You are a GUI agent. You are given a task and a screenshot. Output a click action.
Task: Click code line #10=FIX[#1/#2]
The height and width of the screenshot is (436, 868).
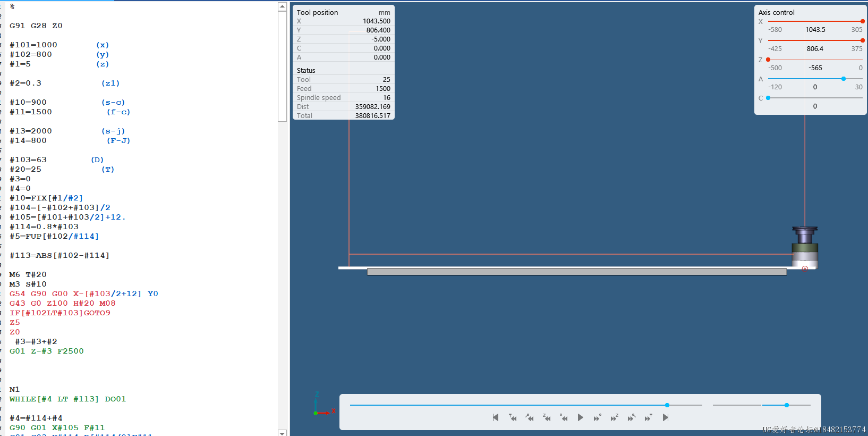[46, 198]
